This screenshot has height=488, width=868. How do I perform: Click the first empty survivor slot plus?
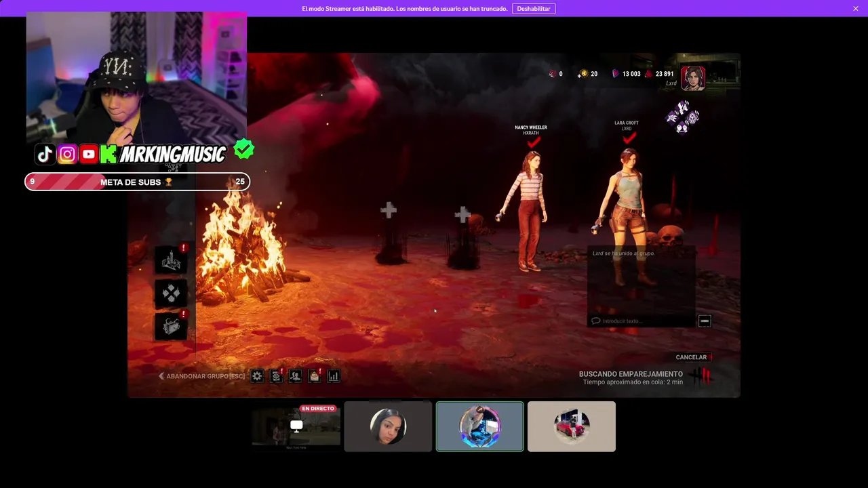click(388, 211)
